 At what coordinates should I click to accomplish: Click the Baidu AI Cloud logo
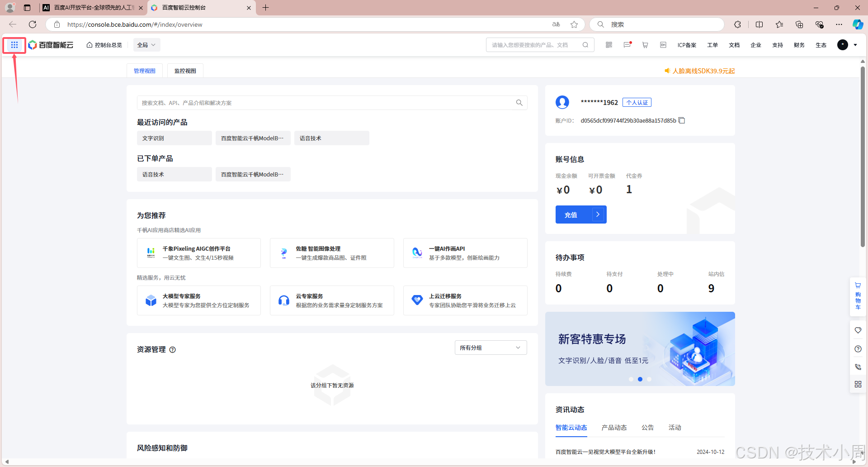pyautogui.click(x=51, y=45)
